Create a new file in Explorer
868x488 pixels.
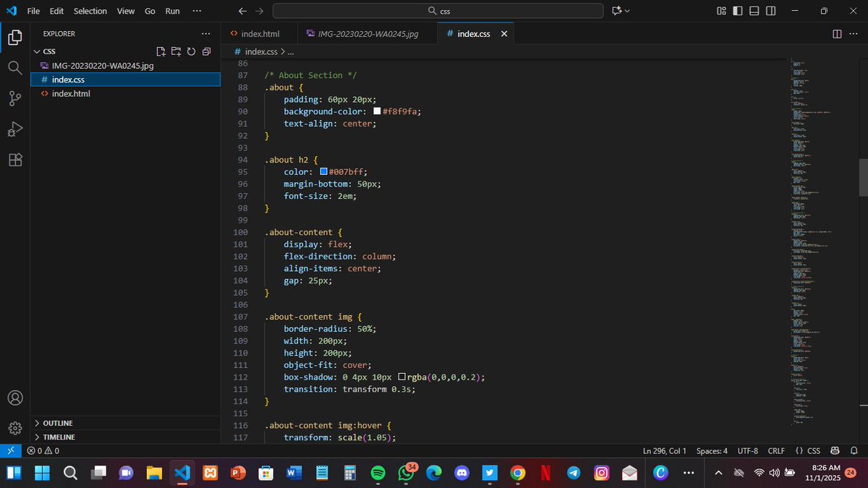(161, 51)
